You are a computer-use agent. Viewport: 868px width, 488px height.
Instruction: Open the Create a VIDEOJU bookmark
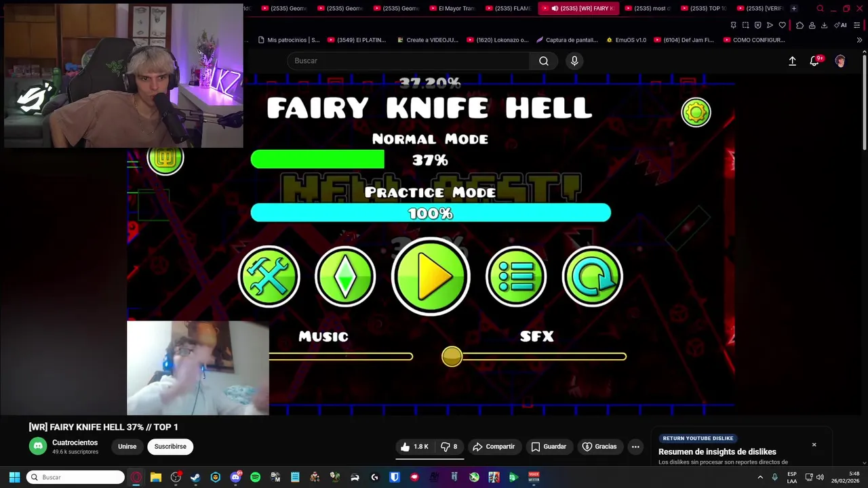[x=427, y=40]
